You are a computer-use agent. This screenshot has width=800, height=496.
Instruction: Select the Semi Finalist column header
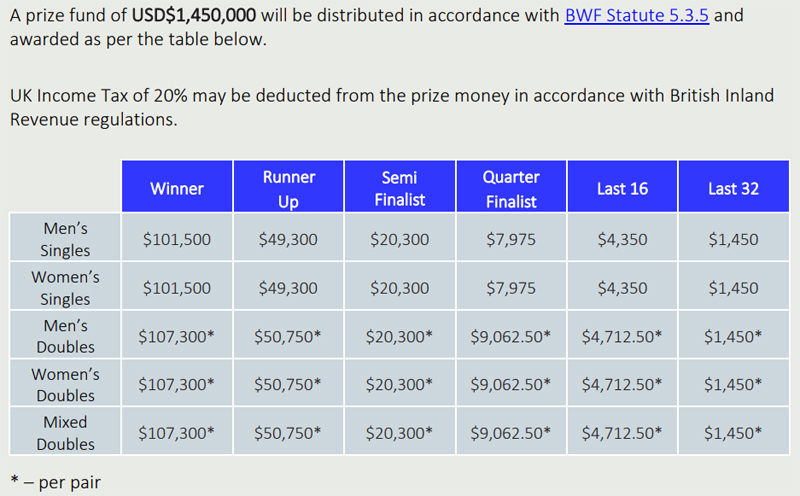(399, 188)
